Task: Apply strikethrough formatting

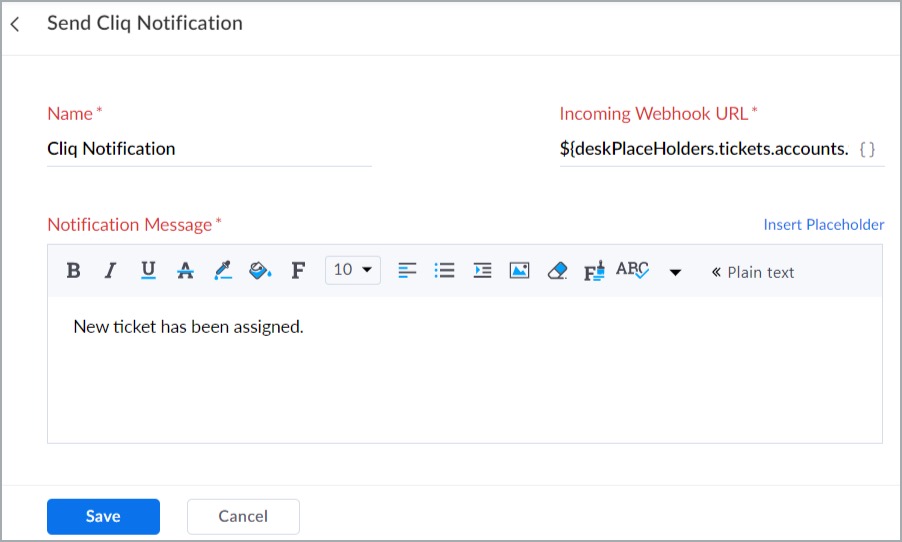Action: [x=185, y=270]
